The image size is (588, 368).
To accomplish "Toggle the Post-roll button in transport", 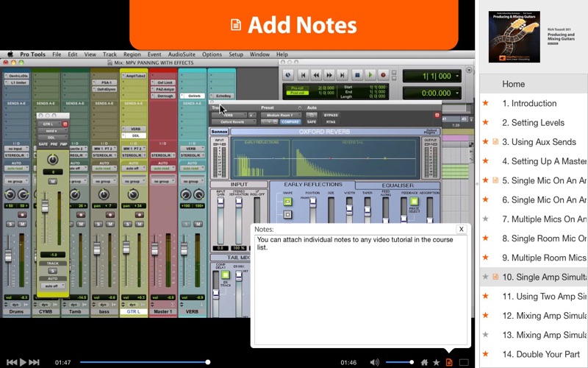I will coord(297,93).
